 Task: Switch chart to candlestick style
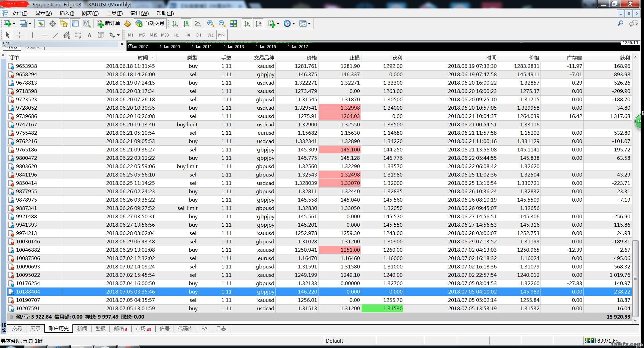click(x=186, y=23)
